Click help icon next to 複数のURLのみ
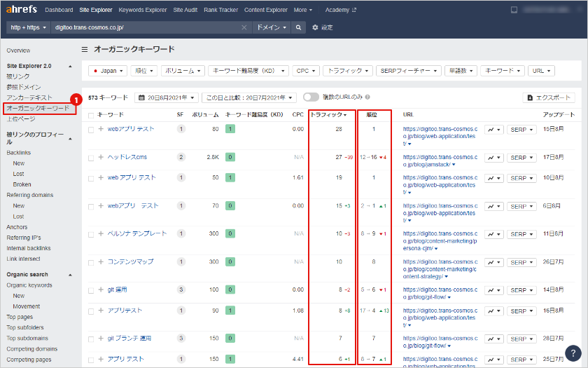Screen dimensions: 588x368 click(368, 97)
